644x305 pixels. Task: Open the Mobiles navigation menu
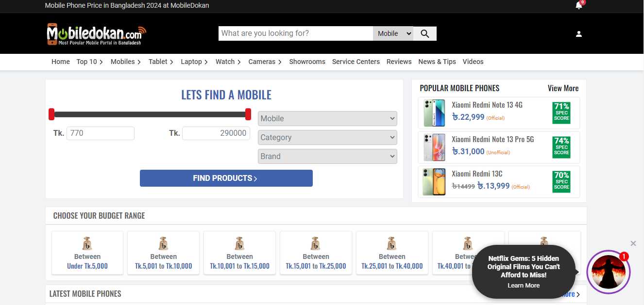(125, 62)
